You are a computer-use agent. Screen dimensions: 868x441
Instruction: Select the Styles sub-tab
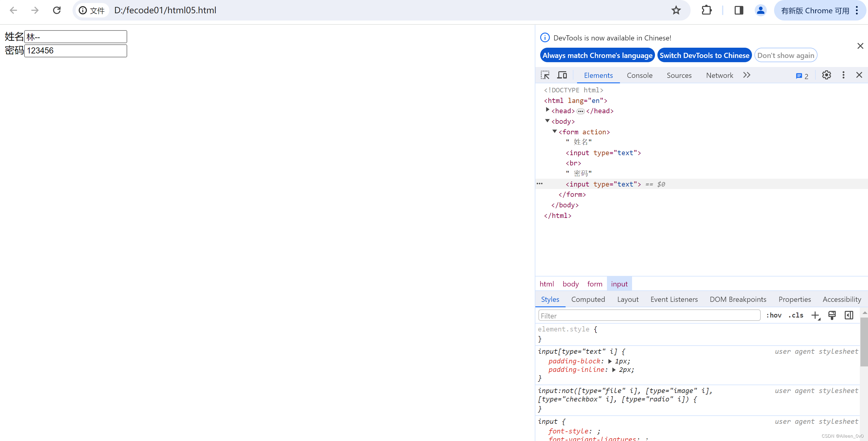click(x=550, y=299)
